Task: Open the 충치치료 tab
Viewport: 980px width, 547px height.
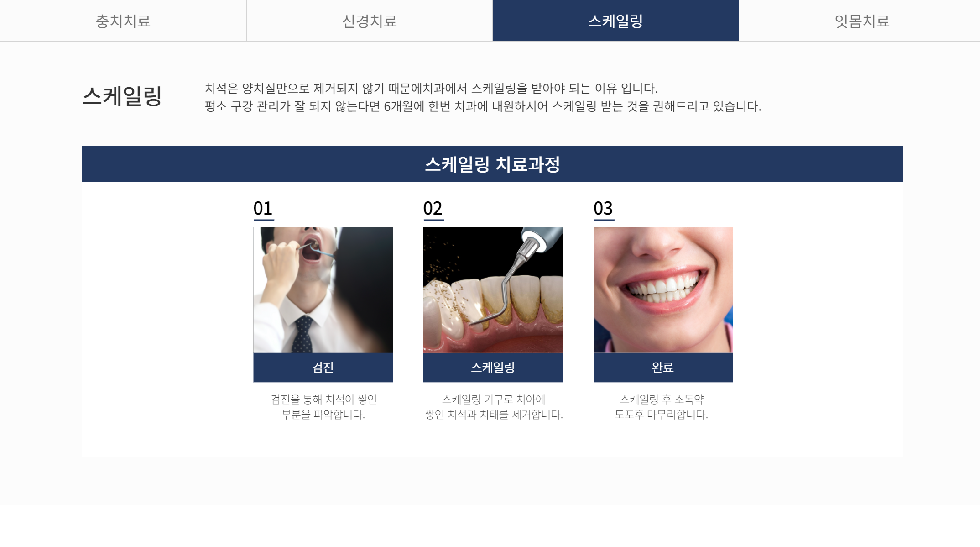Action: pyautogui.click(x=123, y=21)
